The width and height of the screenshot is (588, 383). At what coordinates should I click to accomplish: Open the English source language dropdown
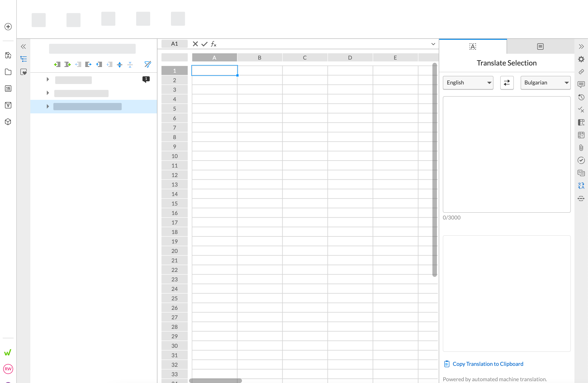click(468, 82)
